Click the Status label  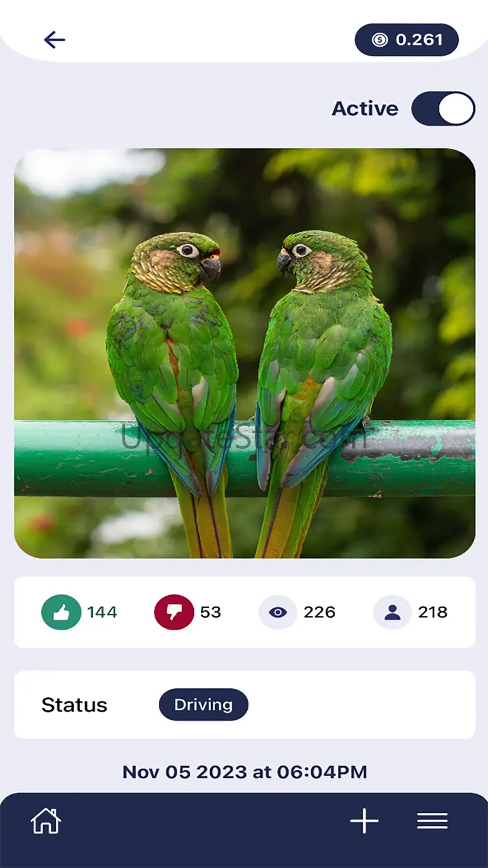74,705
